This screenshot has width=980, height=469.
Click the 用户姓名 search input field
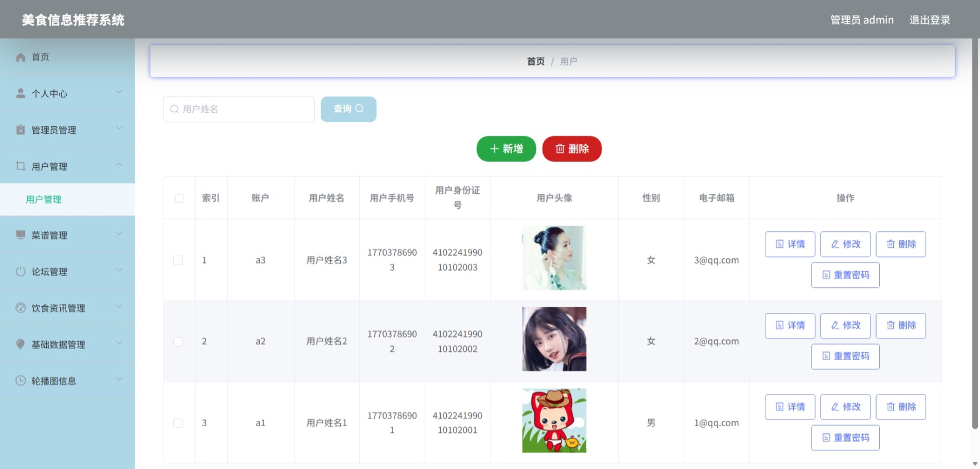point(239,109)
